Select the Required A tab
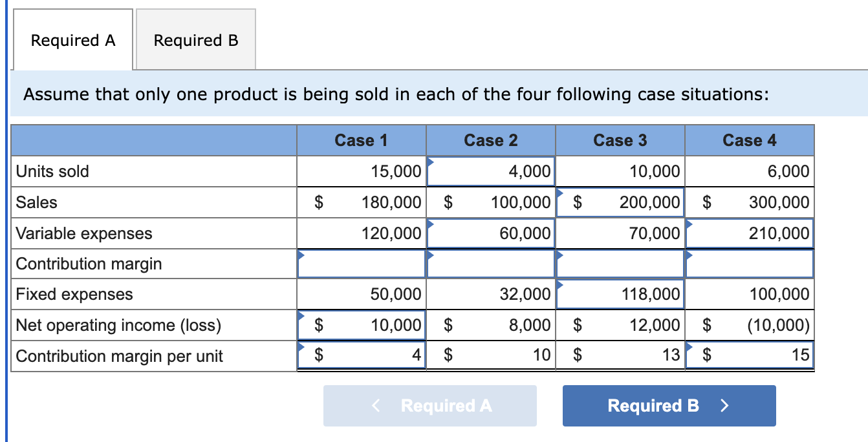Viewport: 868px width, 442px height. point(72,39)
